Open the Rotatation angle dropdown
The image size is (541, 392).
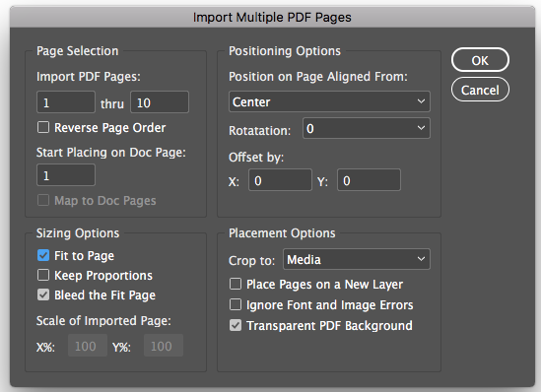pos(366,128)
